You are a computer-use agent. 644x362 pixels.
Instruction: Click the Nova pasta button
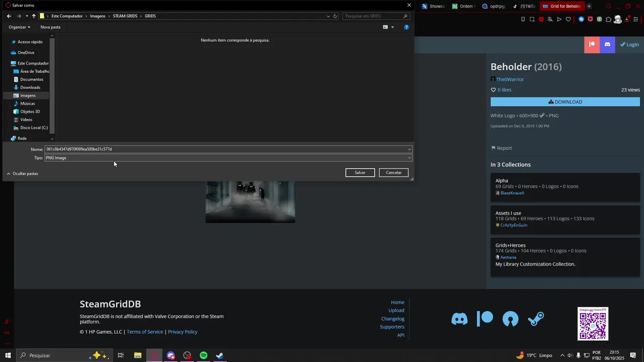50,27
